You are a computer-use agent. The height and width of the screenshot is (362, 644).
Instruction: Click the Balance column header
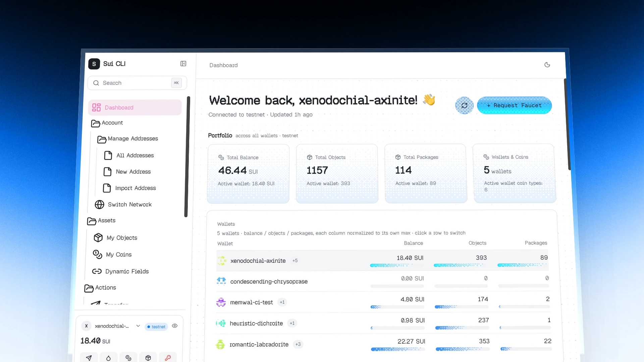tap(413, 243)
